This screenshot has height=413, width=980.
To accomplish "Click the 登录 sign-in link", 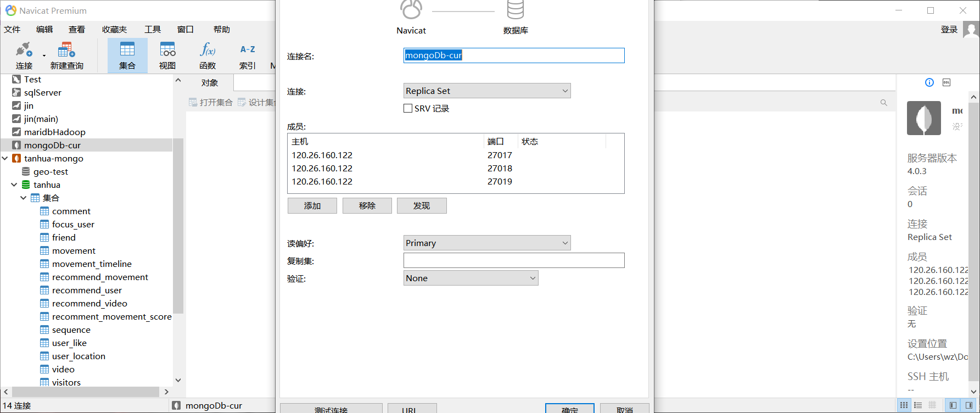I will click(x=949, y=30).
